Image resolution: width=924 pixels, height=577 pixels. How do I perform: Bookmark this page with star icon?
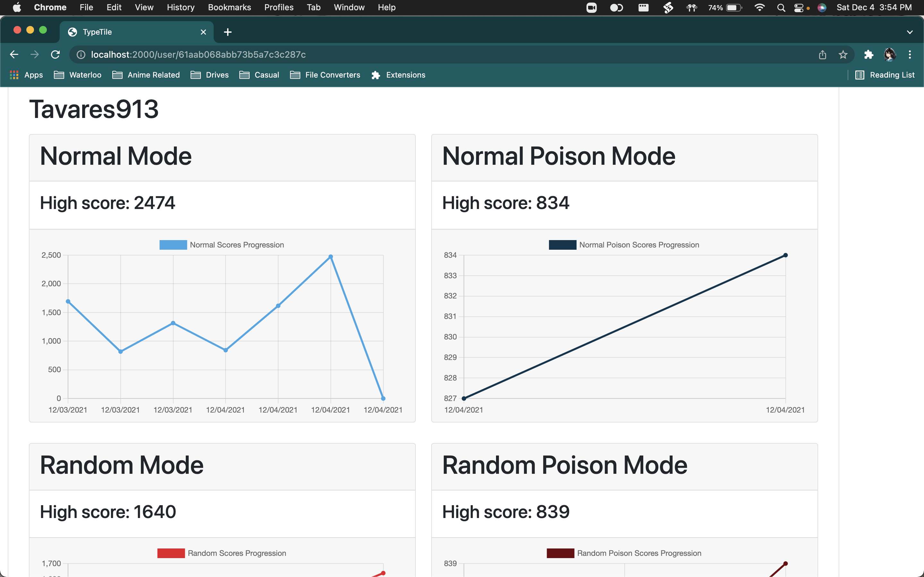(843, 54)
